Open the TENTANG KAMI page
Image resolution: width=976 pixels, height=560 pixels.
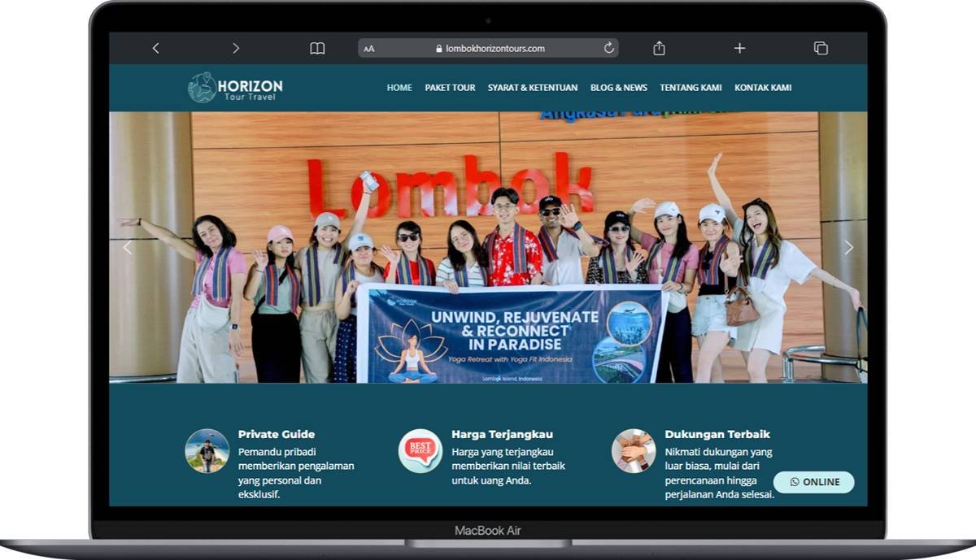[x=691, y=88]
